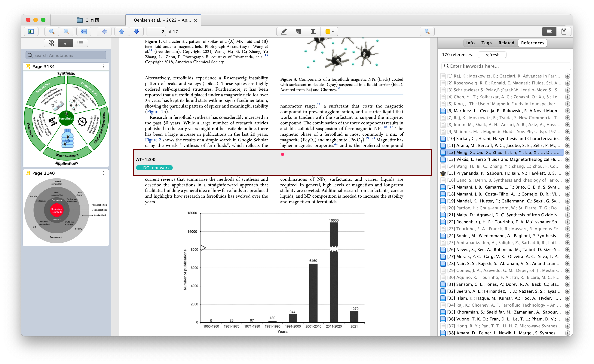Screen dimensions: 594x364
Task: Open the Page 3140 rheology figure thumbnail
Action: (66, 211)
